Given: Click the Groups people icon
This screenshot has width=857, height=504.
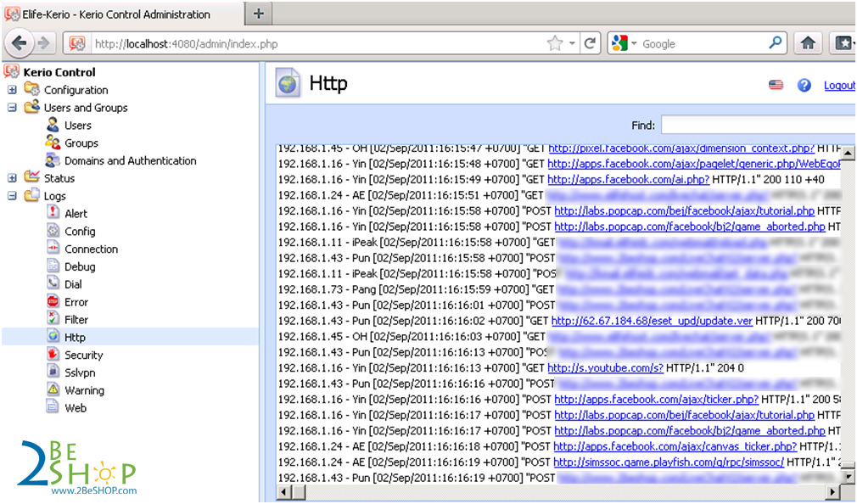Looking at the screenshot, I should click(x=53, y=143).
